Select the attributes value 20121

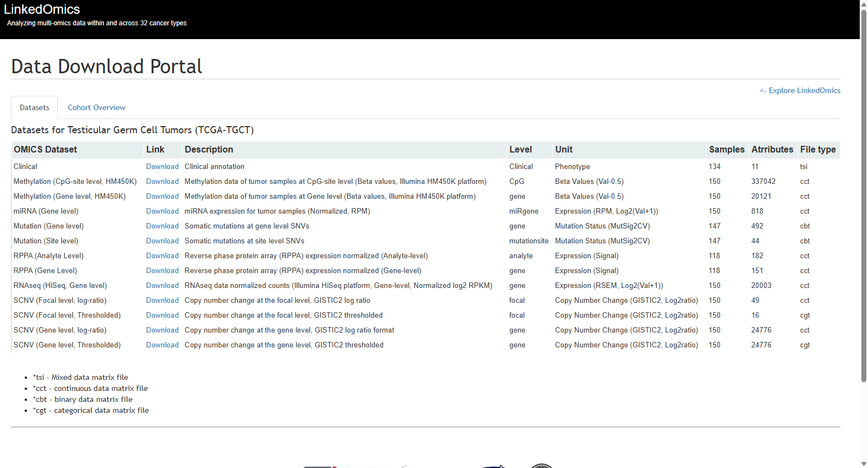(761, 196)
